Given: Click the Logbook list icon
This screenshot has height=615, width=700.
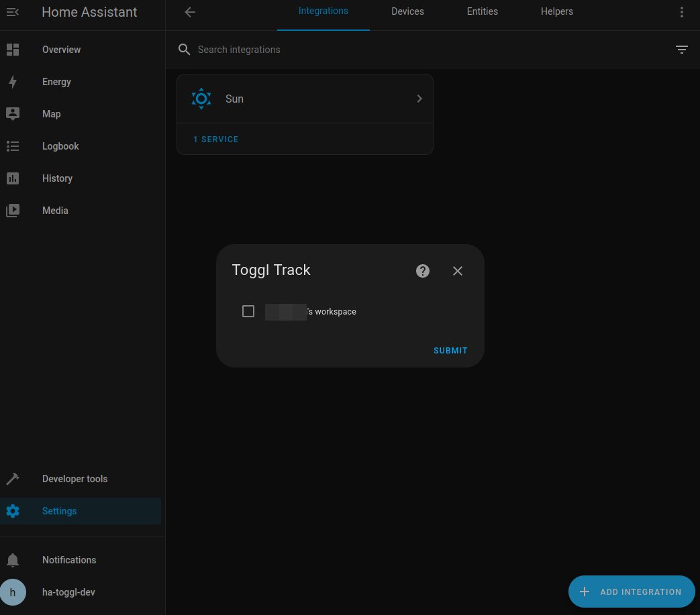Looking at the screenshot, I should coord(13,146).
